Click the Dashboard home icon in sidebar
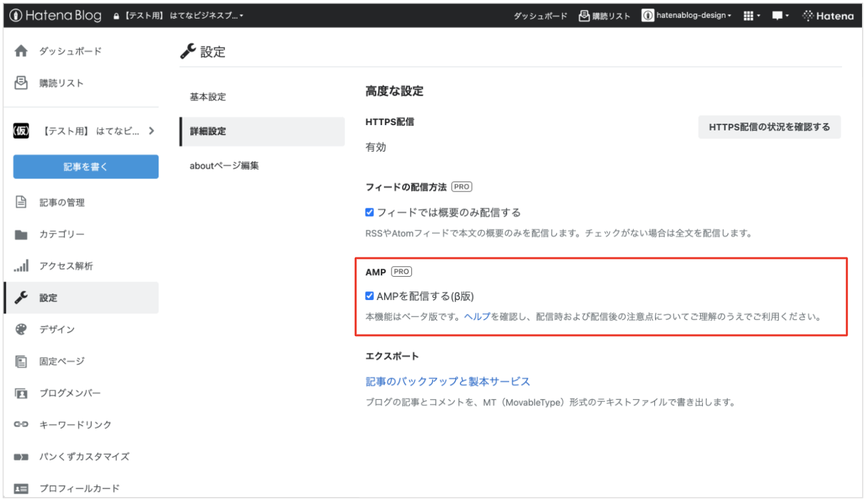The image size is (868, 503). tap(21, 51)
